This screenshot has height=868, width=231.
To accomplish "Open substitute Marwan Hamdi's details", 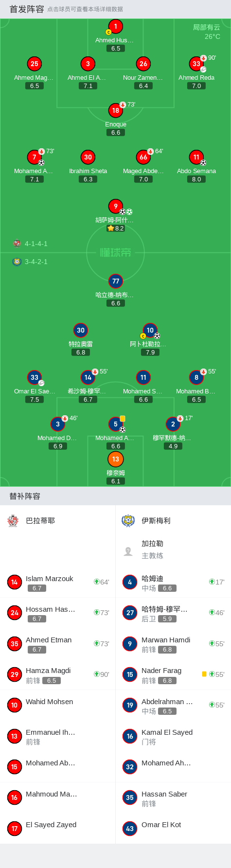I will coord(173,644).
